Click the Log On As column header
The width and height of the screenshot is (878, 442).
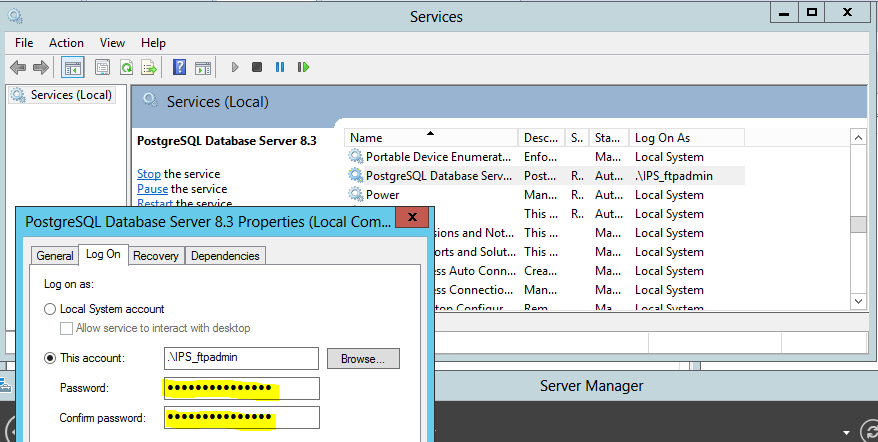(686, 138)
